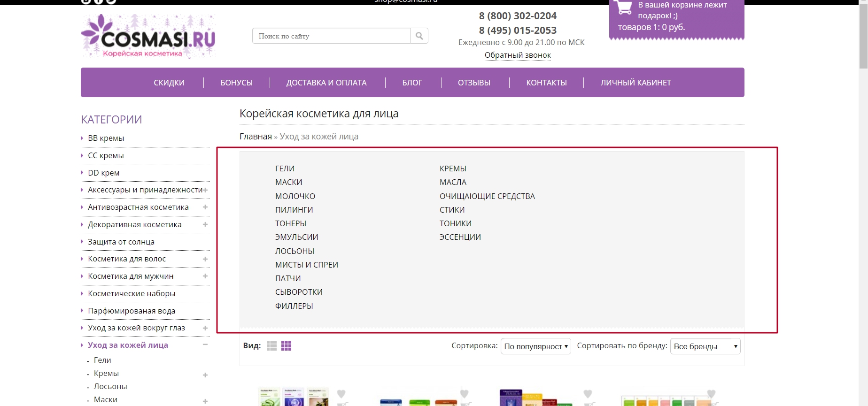Viewport: 868px width, 406px height.
Task: Click the Обратный звонок link
Action: 518,55
